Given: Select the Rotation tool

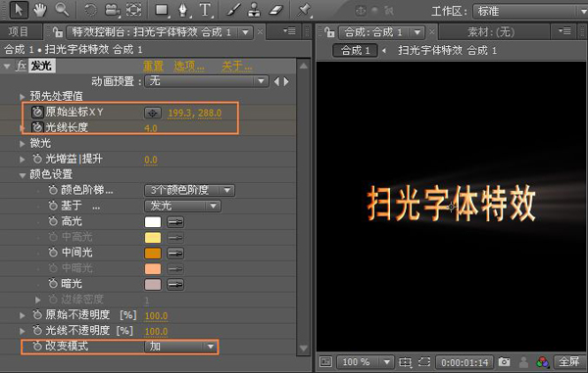Looking at the screenshot, I should 90,10.
